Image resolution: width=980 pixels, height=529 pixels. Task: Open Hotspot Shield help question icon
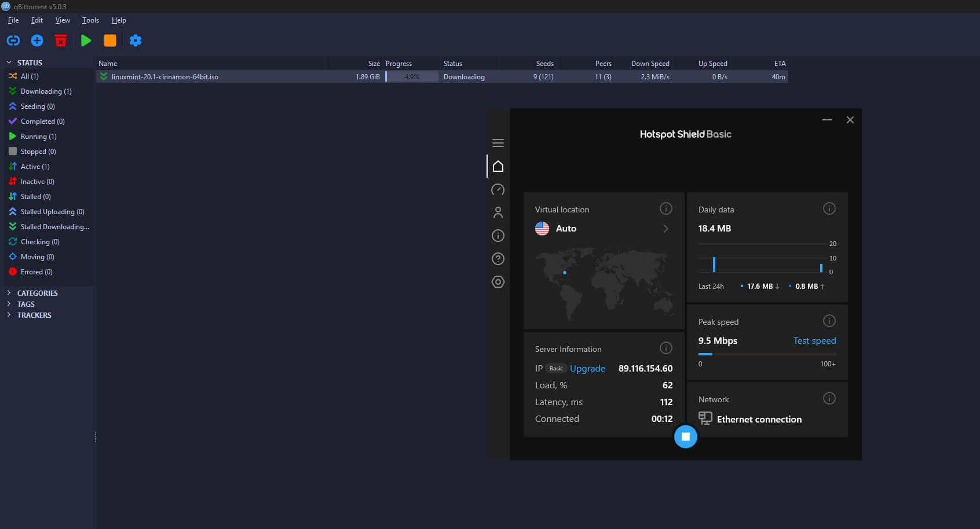click(498, 259)
